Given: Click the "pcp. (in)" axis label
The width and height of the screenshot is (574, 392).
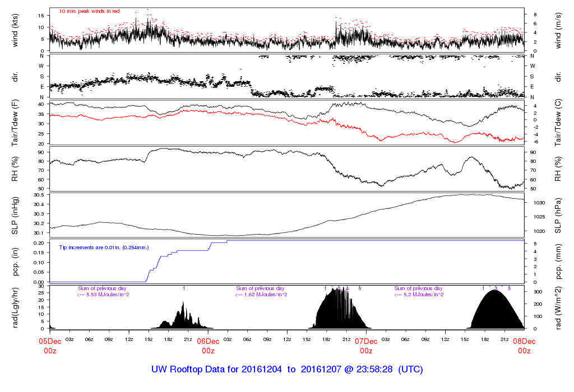Looking at the screenshot, I should click(x=15, y=262).
